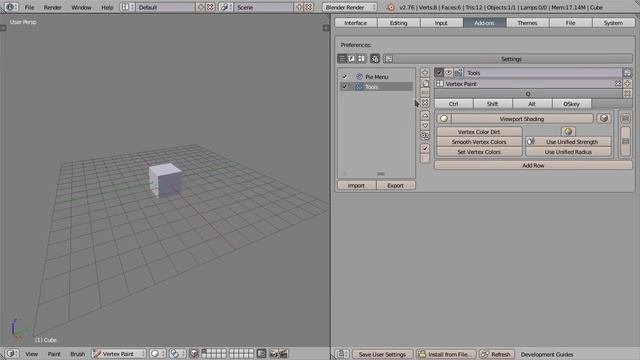Click the Vertex Color Dirt button

pyautogui.click(x=479, y=132)
